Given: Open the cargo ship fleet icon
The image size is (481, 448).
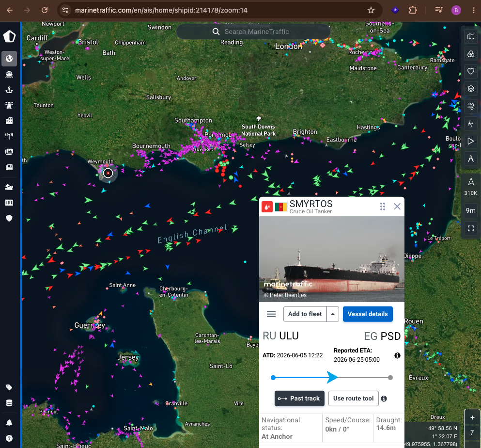Looking at the screenshot, I should coord(9,187).
